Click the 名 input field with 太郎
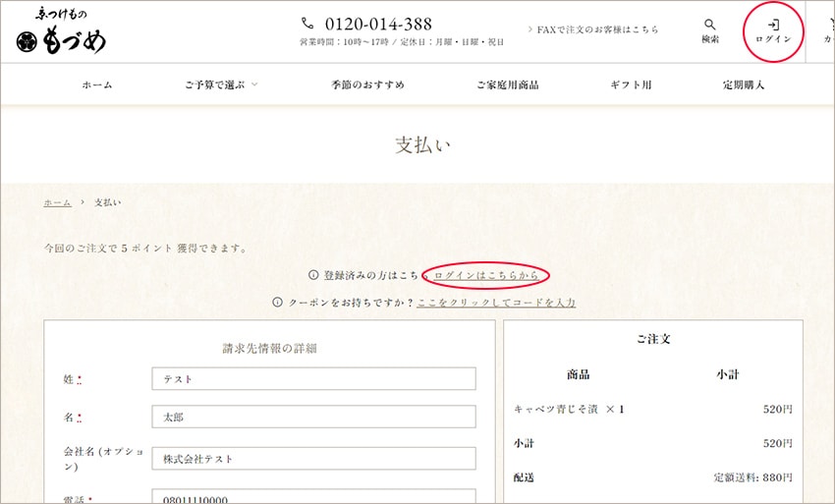 tap(313, 418)
